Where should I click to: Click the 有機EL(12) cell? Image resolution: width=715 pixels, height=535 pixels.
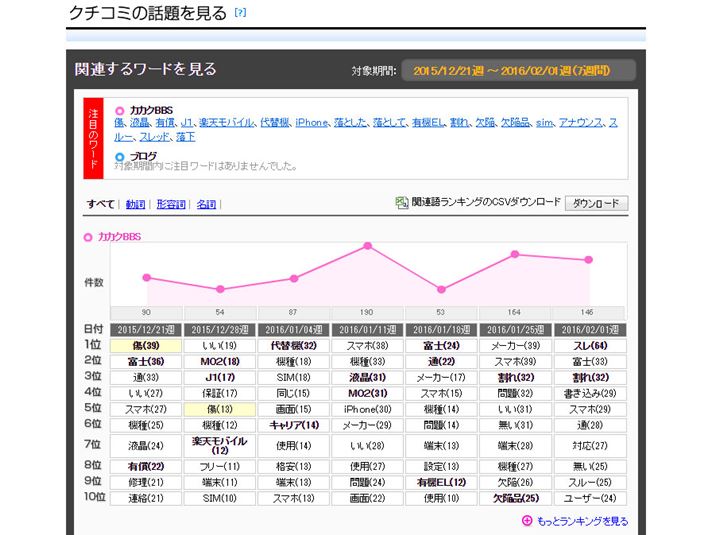441,482
